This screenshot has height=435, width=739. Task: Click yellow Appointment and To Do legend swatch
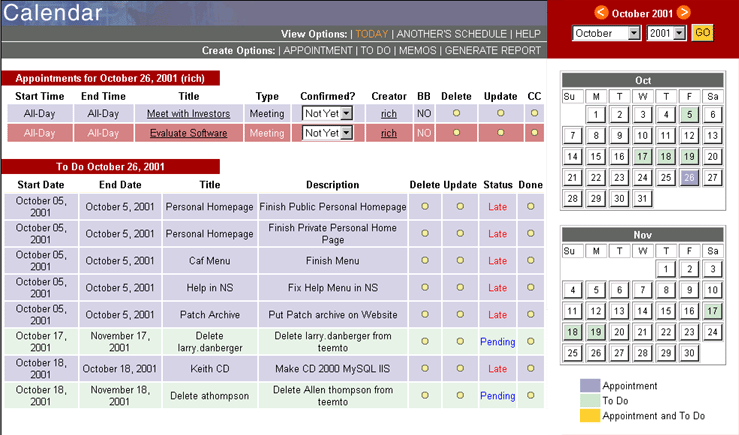click(590, 416)
